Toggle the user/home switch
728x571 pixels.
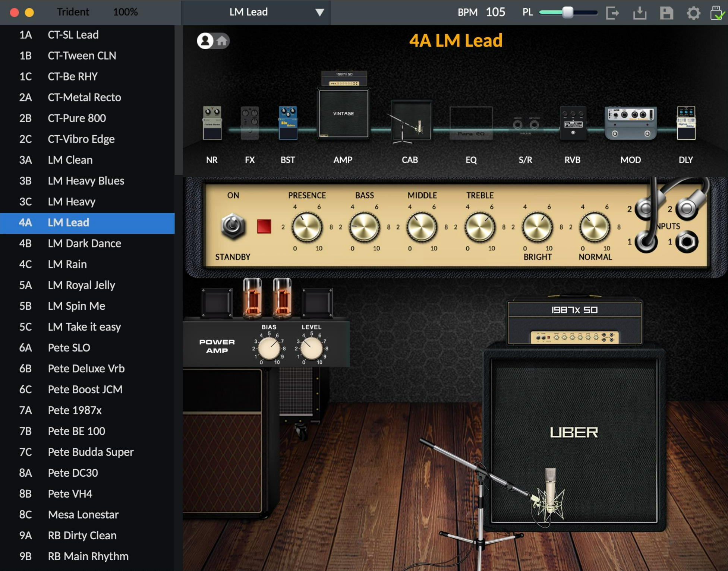(x=213, y=41)
